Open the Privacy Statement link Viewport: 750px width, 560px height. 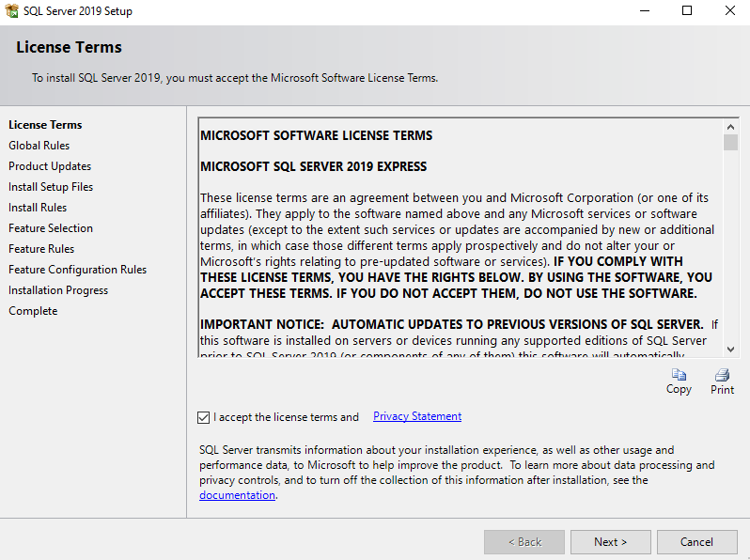[x=417, y=416]
